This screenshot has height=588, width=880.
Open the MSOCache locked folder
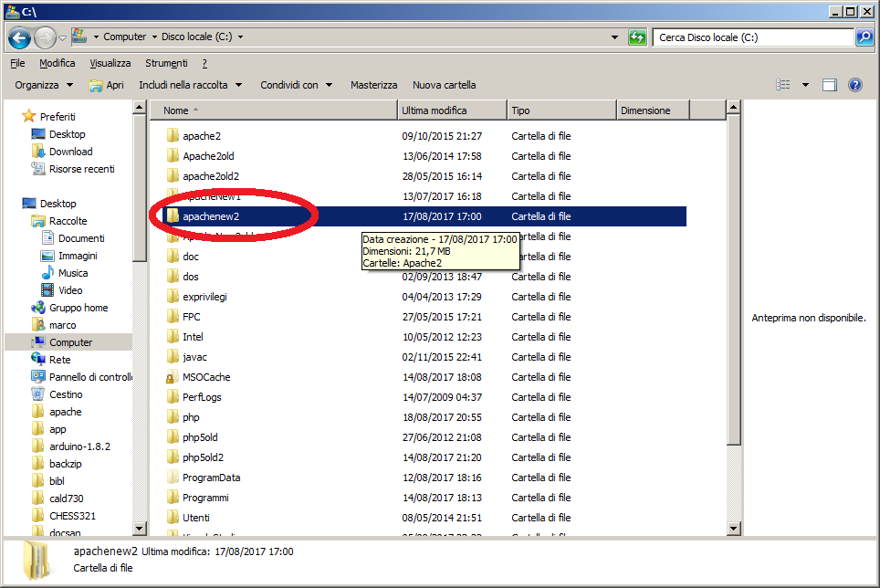tap(205, 377)
